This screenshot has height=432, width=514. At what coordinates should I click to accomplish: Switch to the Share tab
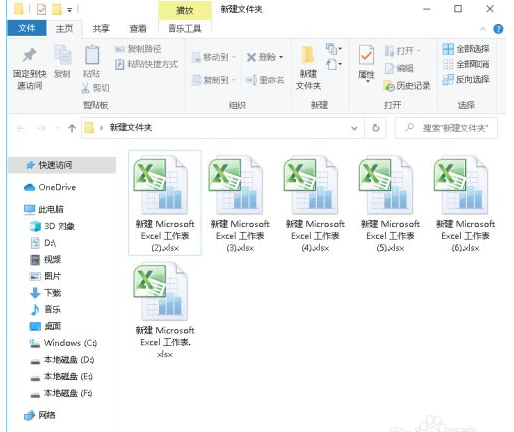tap(101, 29)
